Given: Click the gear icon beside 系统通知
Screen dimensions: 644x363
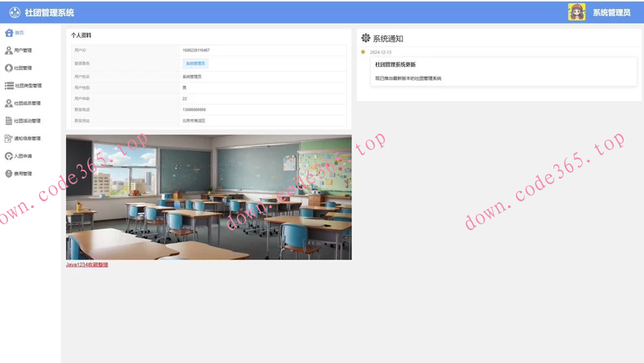Looking at the screenshot, I should pos(365,38).
